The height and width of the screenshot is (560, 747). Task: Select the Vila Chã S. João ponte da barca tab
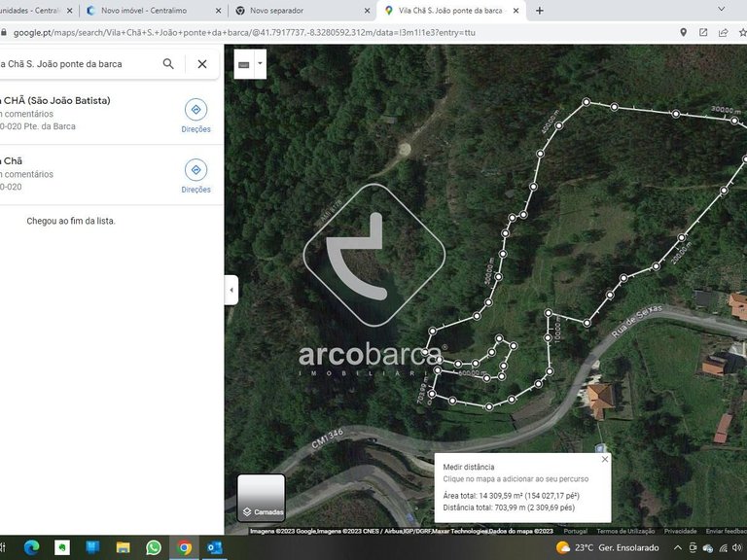[450, 11]
